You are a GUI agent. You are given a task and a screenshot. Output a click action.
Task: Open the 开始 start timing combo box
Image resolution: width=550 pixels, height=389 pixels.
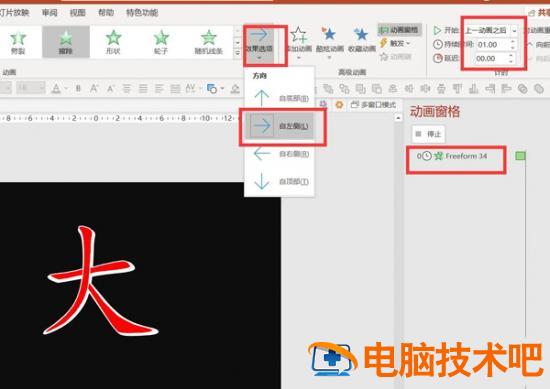click(x=491, y=31)
